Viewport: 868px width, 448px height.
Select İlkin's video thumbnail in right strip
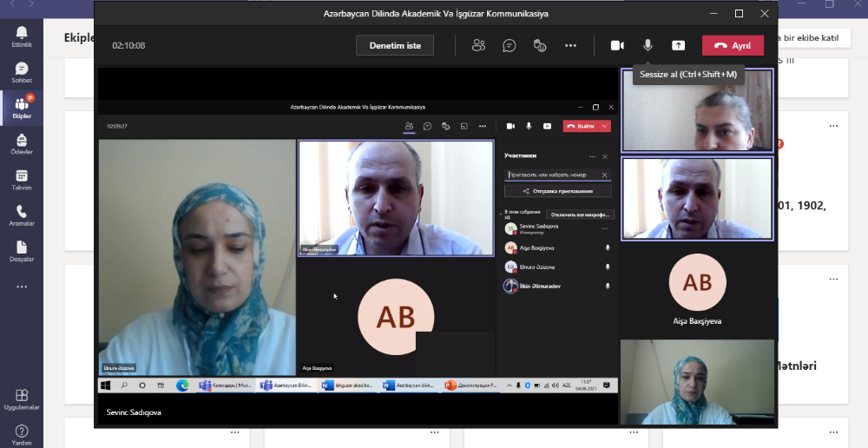pyautogui.click(x=697, y=199)
